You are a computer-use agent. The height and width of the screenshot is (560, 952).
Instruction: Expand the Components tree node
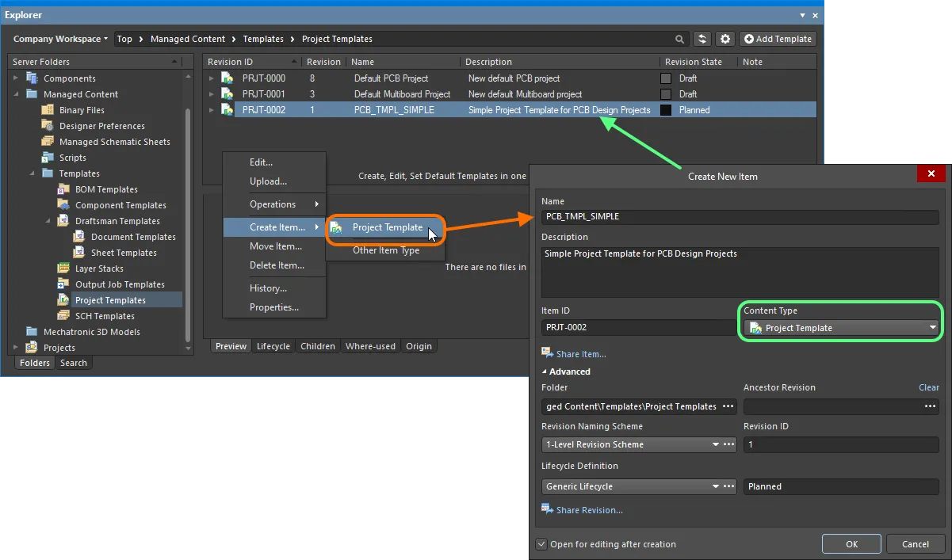(x=17, y=78)
